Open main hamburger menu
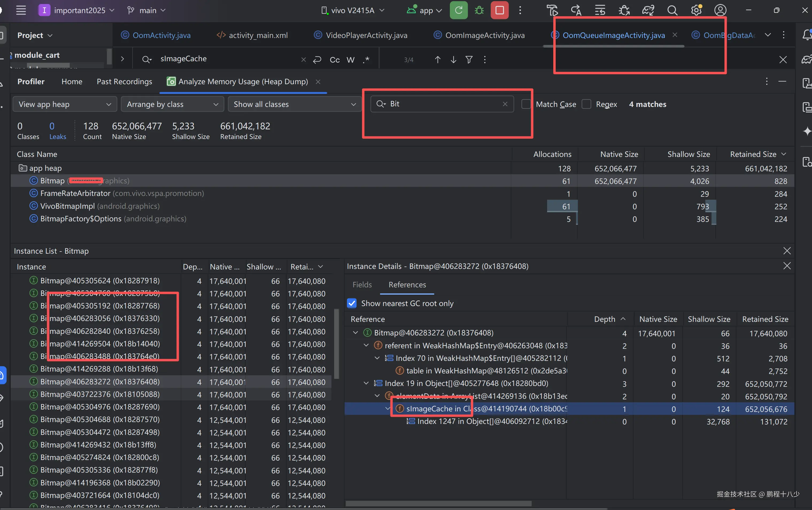 [21, 10]
